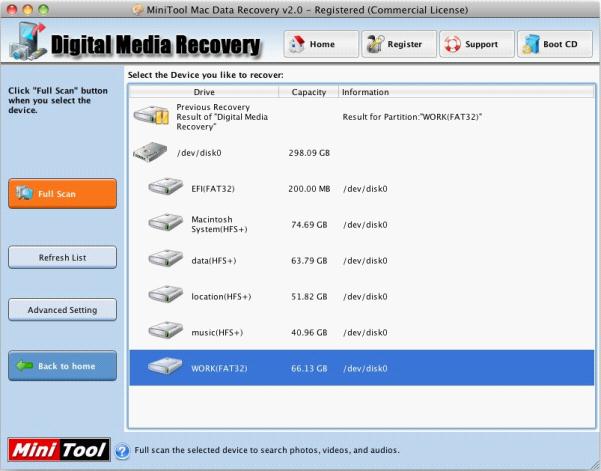Click the capacity value '74.69 GB'

(309, 225)
